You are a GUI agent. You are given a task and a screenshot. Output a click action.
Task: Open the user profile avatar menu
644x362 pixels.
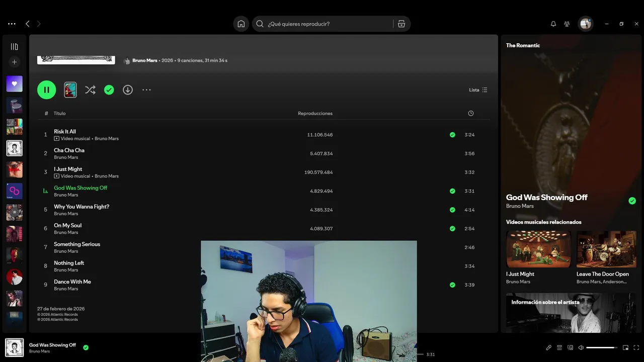point(586,24)
